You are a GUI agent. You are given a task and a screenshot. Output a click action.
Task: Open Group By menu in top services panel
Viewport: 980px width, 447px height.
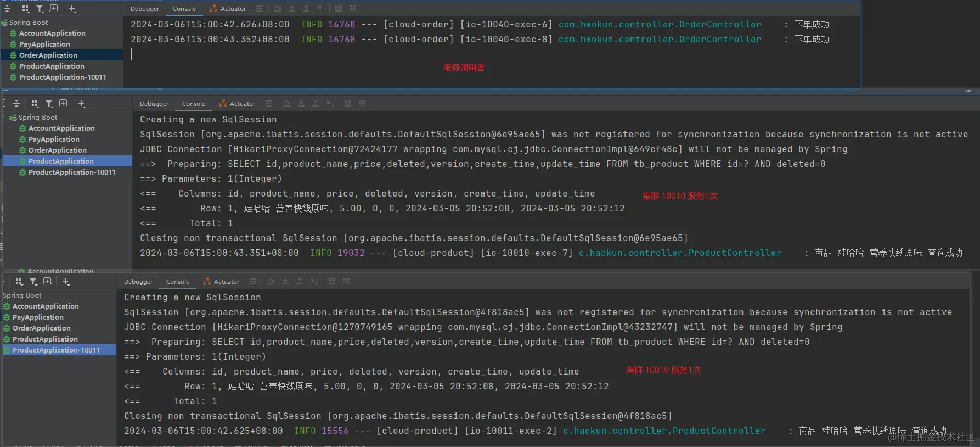(25, 9)
